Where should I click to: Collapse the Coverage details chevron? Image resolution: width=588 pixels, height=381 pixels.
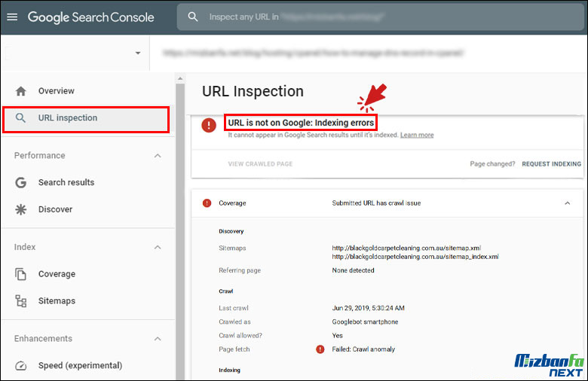pyautogui.click(x=568, y=203)
